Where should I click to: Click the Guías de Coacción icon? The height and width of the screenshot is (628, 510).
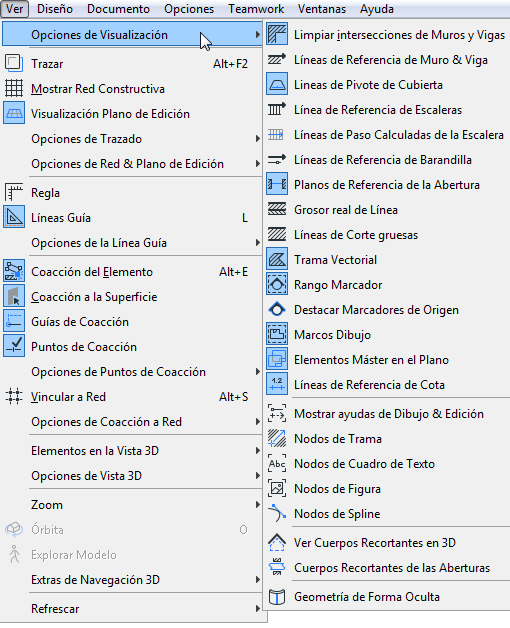click(x=14, y=322)
